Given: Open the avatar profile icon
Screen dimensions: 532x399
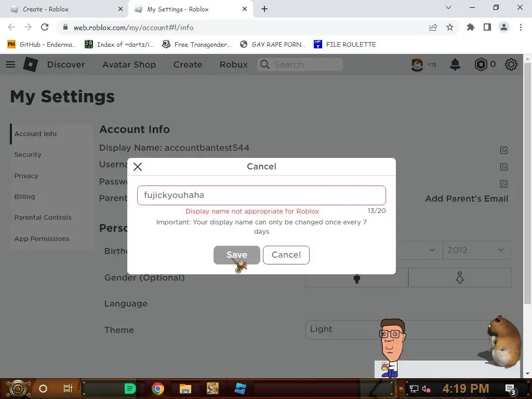Looking at the screenshot, I should click(x=417, y=64).
